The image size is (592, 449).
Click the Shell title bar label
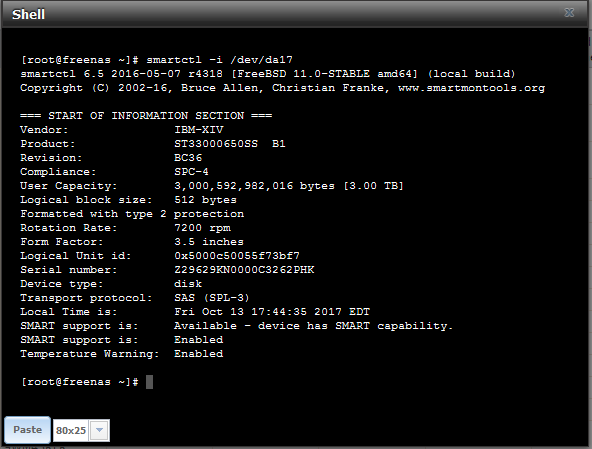pyautogui.click(x=28, y=14)
